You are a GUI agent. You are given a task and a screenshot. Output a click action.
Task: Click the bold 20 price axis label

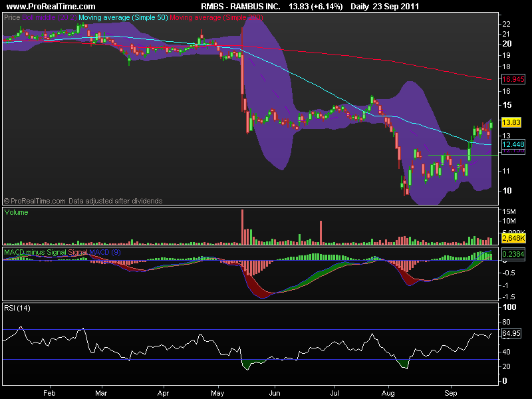point(507,44)
